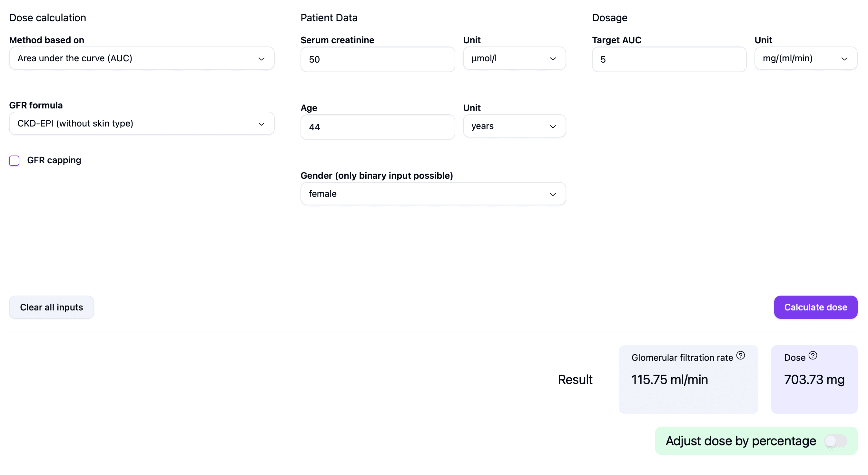868x475 pixels.
Task: Open serum creatinine unit dropdown
Action: [x=514, y=58]
